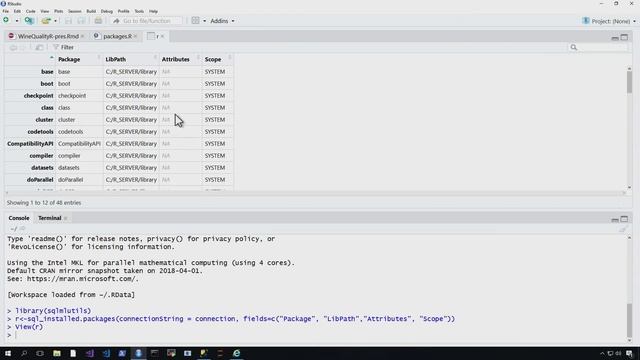Open the New File dropdown arrow
Screen dimensions: 640x360
17,21
